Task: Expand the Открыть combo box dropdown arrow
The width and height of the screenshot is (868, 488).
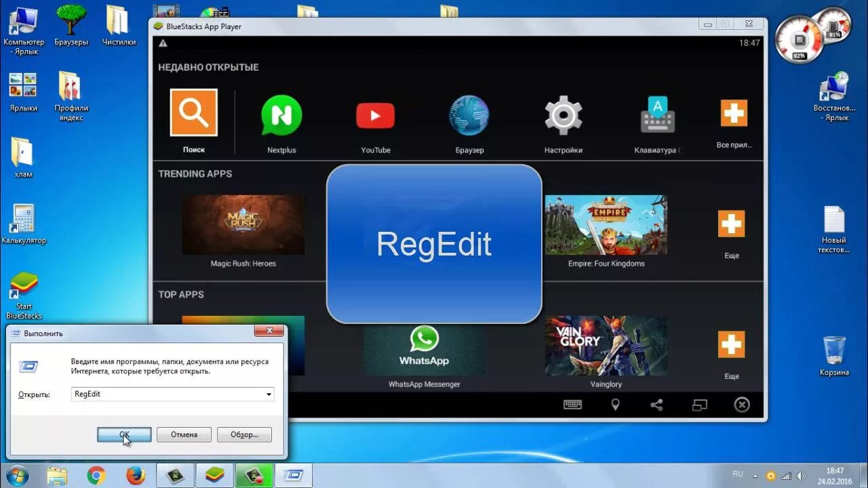Action: coord(269,394)
